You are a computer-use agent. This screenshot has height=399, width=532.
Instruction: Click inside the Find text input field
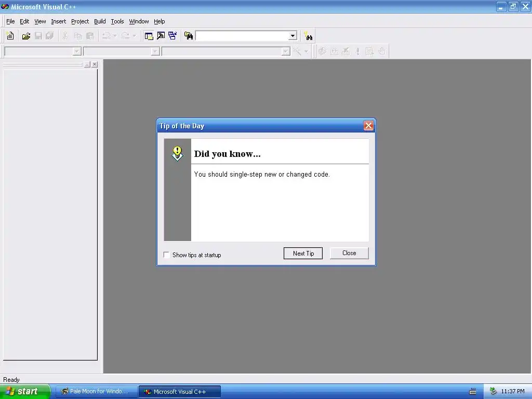click(243, 36)
